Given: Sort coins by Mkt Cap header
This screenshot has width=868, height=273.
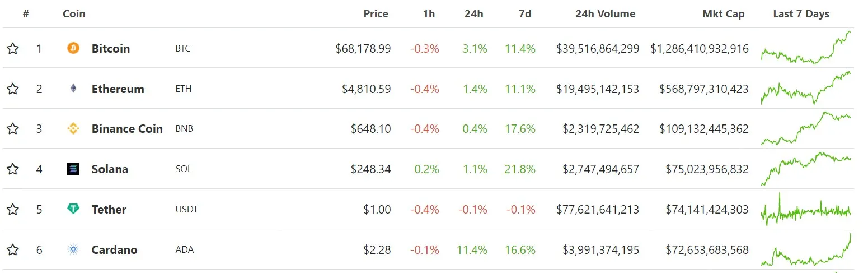Looking at the screenshot, I should point(723,14).
